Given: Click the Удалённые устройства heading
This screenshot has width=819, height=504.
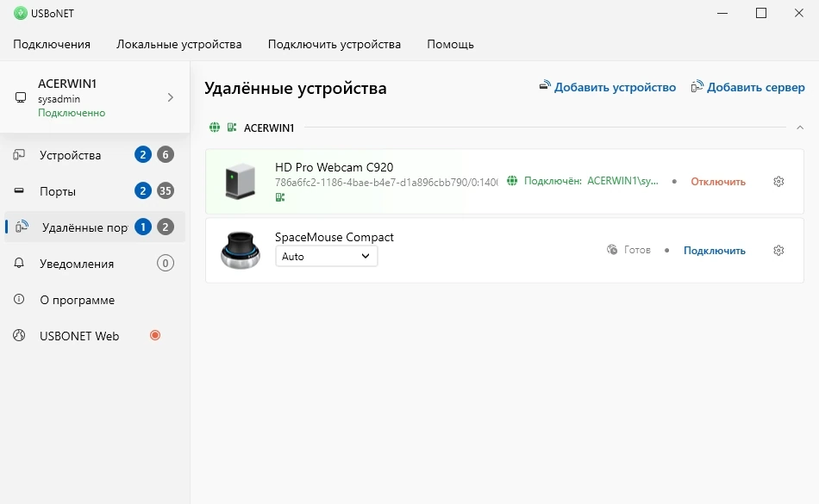Looking at the screenshot, I should tap(296, 88).
